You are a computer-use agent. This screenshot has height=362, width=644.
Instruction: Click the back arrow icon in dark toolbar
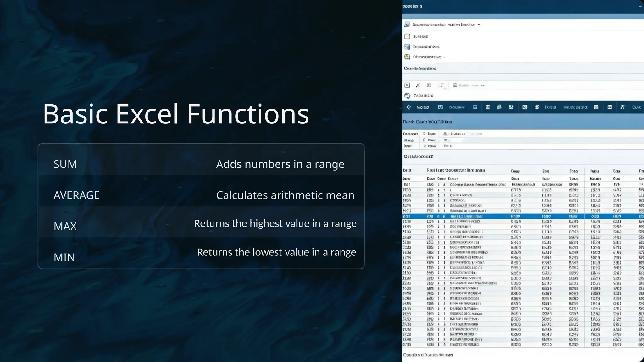point(408,107)
